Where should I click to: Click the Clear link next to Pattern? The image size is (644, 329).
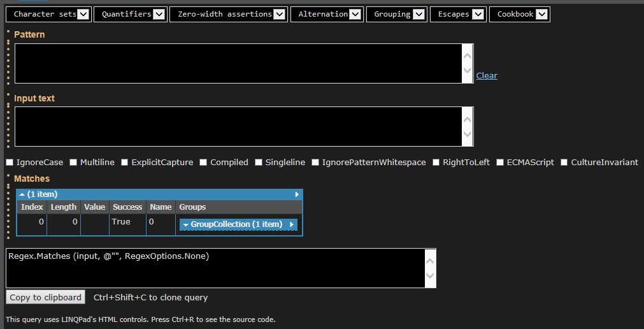[x=487, y=75]
